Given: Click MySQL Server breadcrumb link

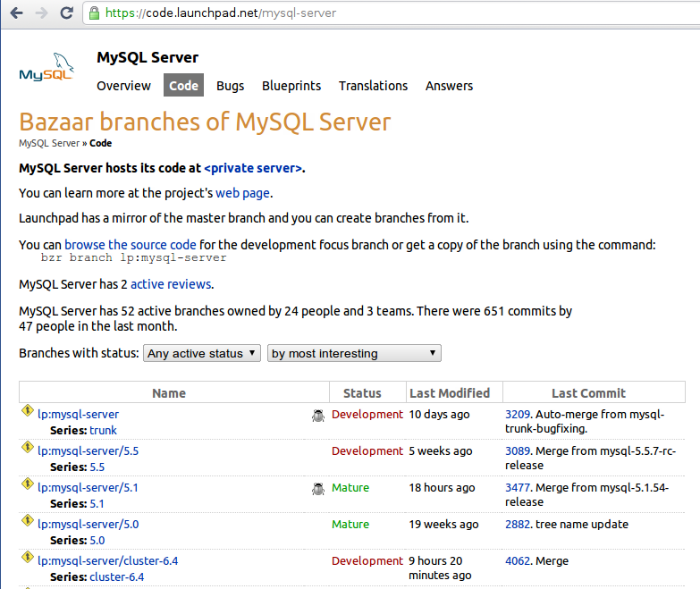Looking at the screenshot, I should coord(49,143).
